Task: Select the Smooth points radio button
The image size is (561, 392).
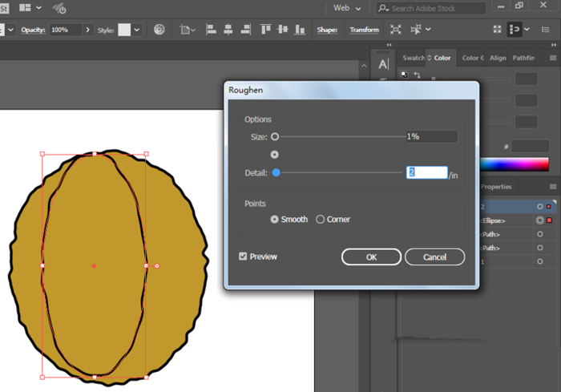Action: click(275, 219)
